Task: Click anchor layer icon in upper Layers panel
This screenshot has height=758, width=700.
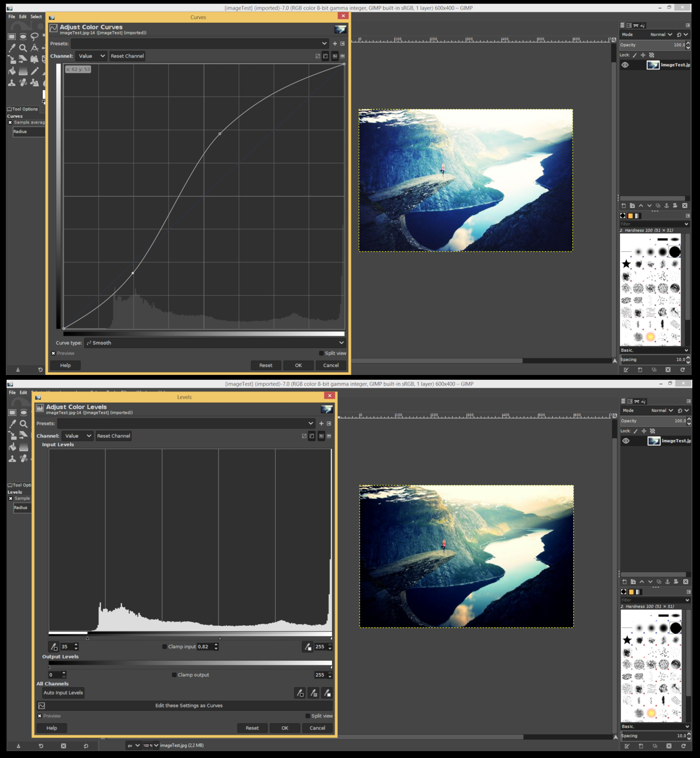Action: [667, 206]
